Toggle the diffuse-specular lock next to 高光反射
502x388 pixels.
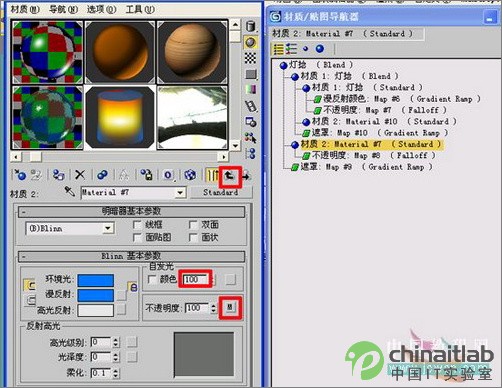pyautogui.click(x=29, y=301)
